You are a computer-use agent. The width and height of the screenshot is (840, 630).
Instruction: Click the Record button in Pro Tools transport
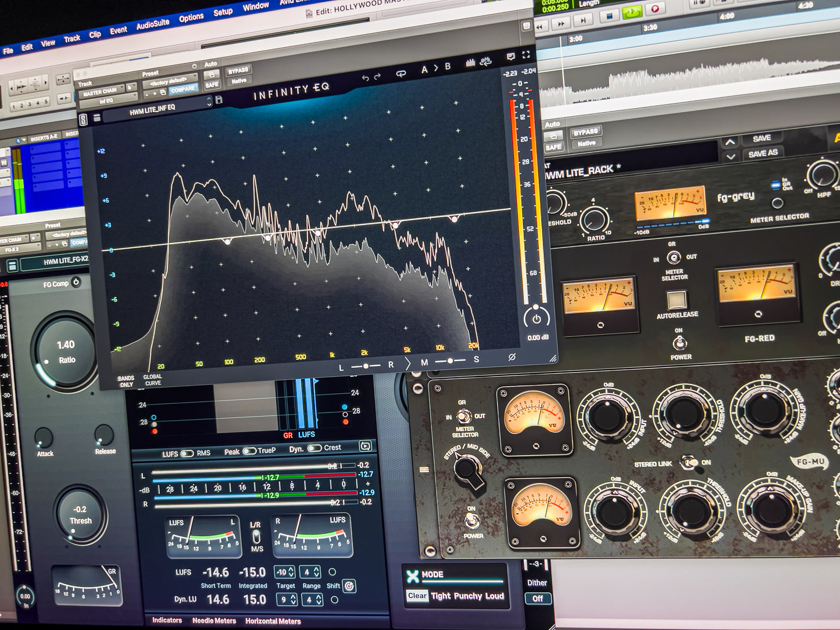click(x=655, y=9)
